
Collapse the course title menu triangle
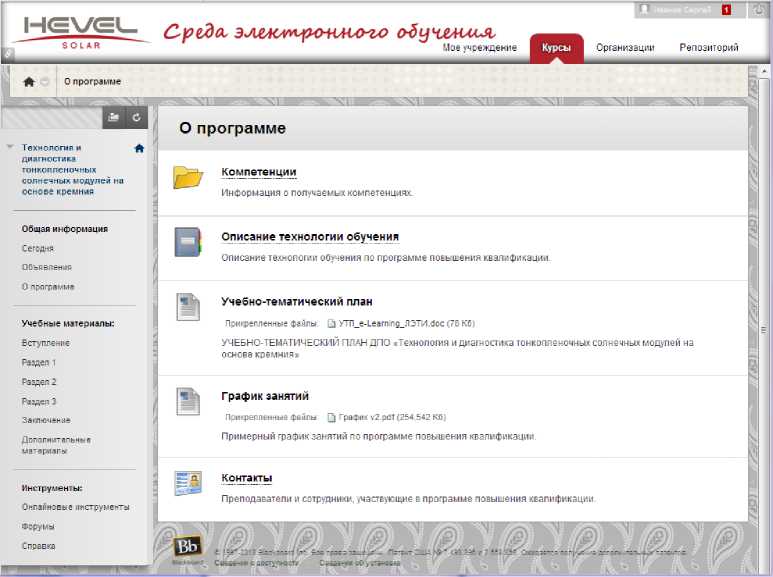click(10, 147)
